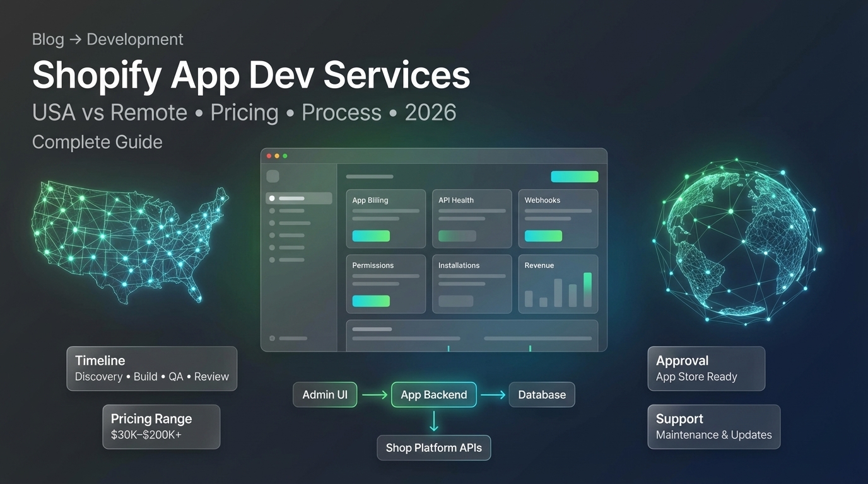Switch to the Development breadcrumb section
The width and height of the screenshot is (868, 484).
coord(134,39)
